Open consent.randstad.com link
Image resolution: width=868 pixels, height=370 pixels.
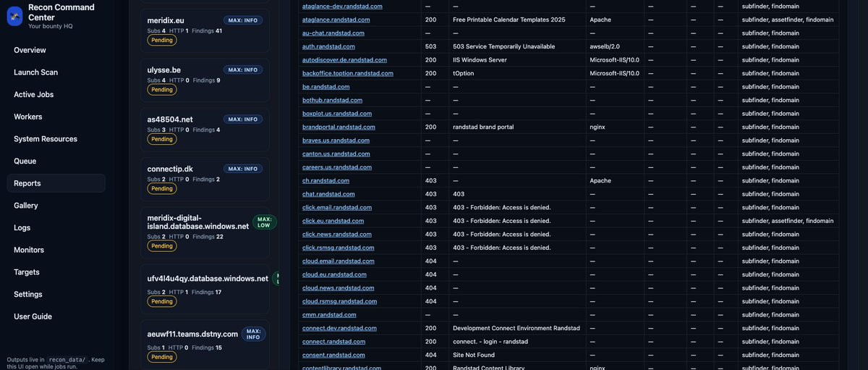(333, 355)
